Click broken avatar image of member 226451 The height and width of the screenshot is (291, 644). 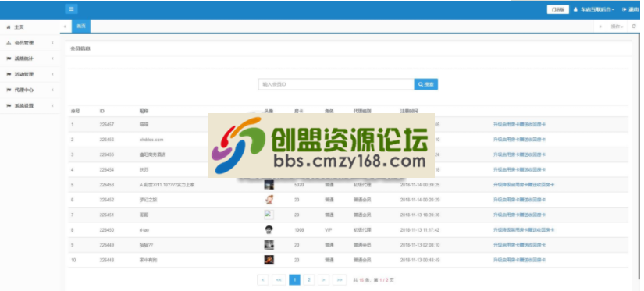pos(269,215)
